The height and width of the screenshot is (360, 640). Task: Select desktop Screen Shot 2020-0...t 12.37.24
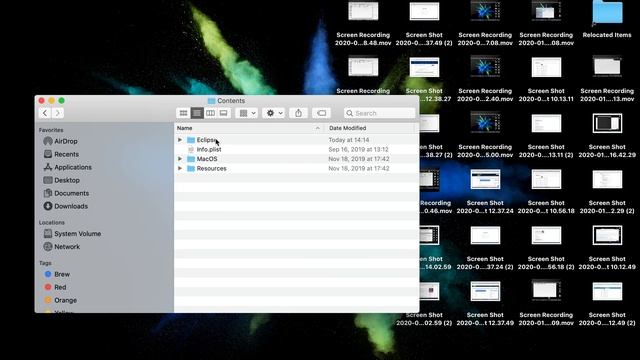click(x=485, y=191)
